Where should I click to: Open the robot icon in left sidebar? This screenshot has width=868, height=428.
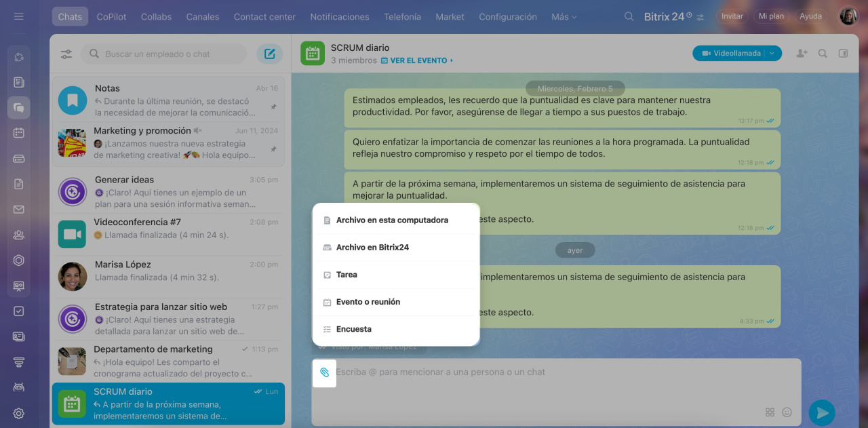pyautogui.click(x=19, y=387)
